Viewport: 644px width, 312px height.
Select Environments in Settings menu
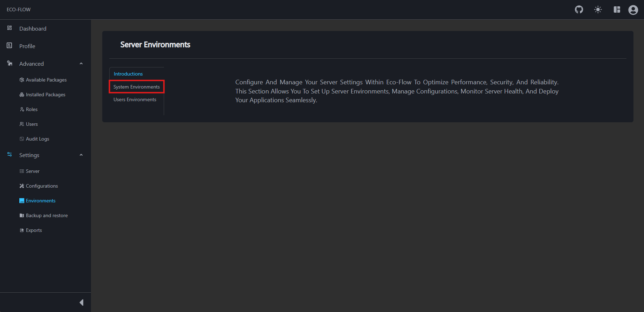(41, 201)
